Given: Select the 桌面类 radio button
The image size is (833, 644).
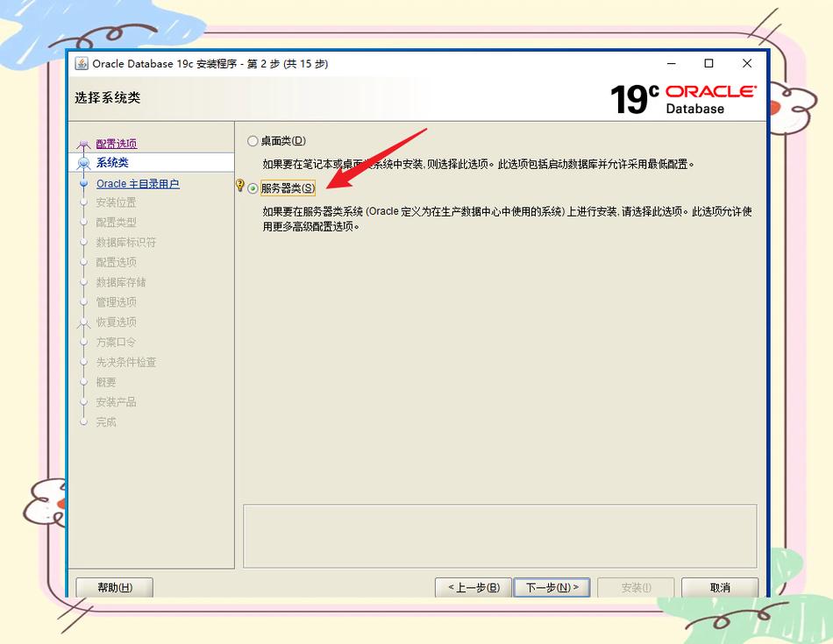Looking at the screenshot, I should pos(251,140).
